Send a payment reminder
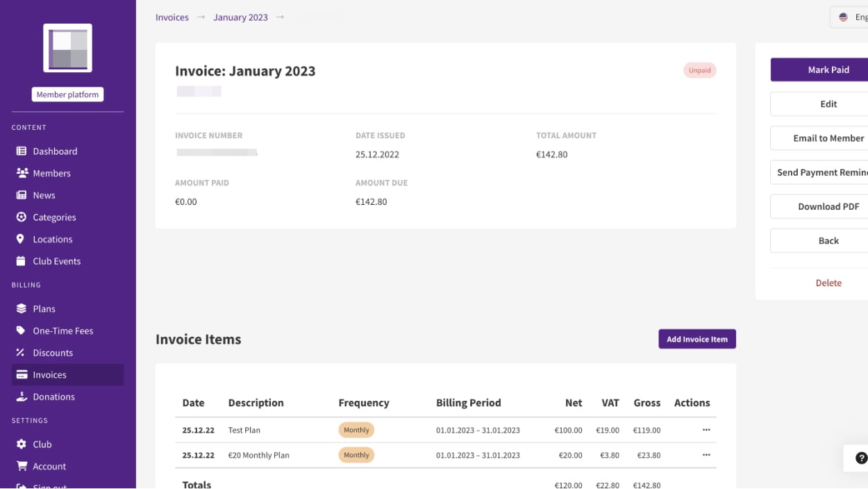This screenshot has height=489, width=868. pos(819,172)
